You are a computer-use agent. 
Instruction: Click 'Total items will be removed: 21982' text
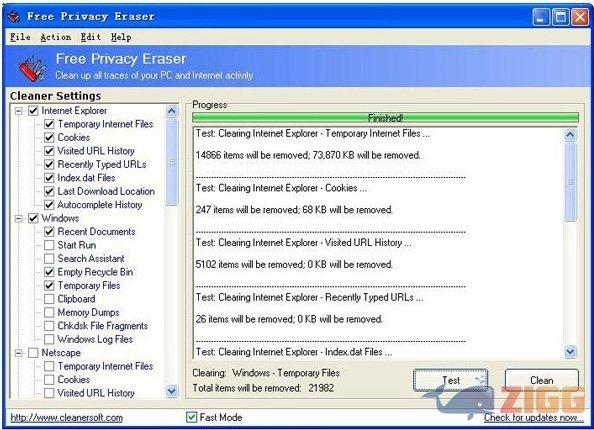pyautogui.click(x=264, y=388)
